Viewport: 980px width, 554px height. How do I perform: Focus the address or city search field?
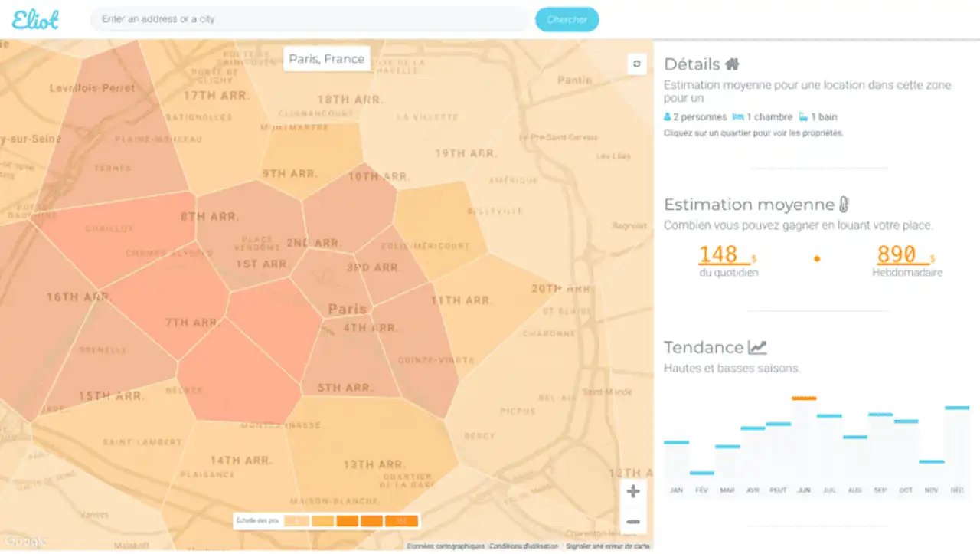(310, 19)
